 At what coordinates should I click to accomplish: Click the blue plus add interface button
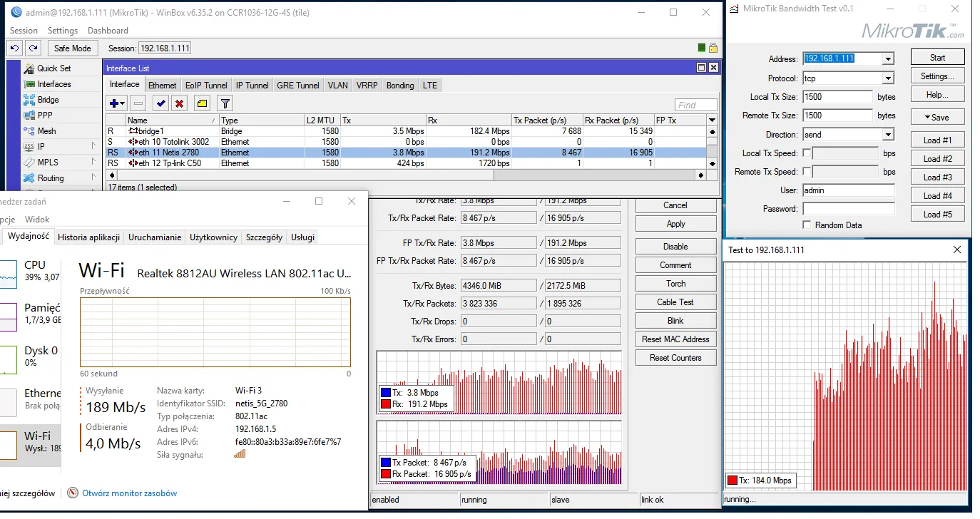118,104
